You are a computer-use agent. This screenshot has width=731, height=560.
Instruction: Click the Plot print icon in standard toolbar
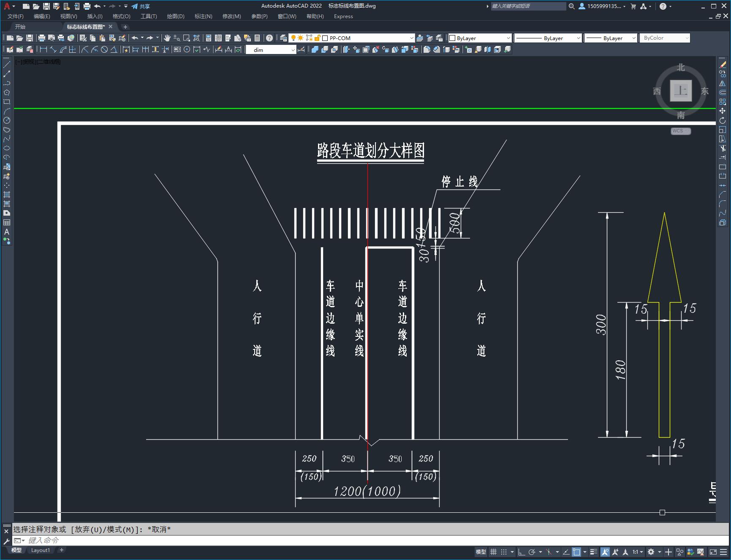click(x=41, y=38)
